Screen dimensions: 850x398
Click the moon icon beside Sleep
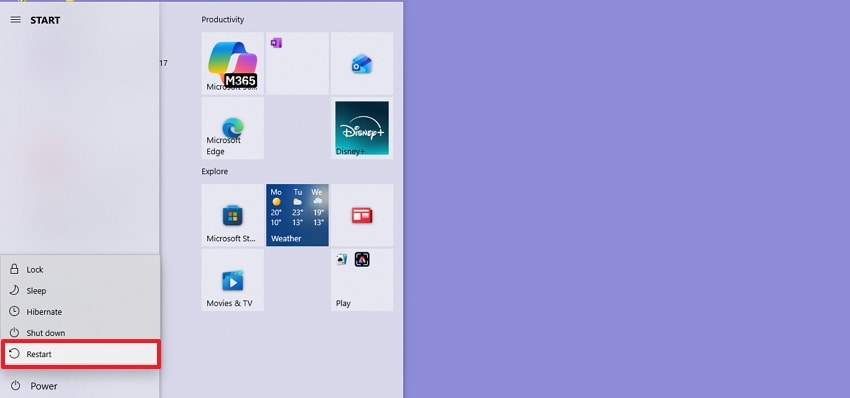[x=14, y=290]
